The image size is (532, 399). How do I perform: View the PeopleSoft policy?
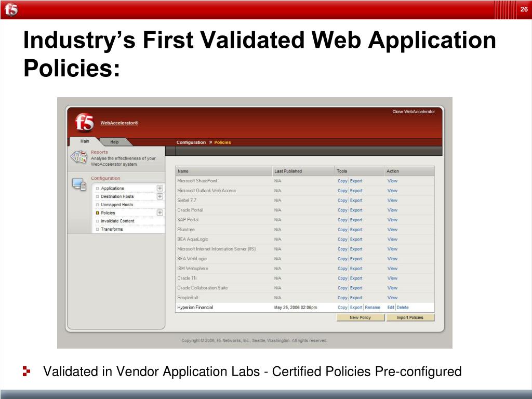(392, 298)
